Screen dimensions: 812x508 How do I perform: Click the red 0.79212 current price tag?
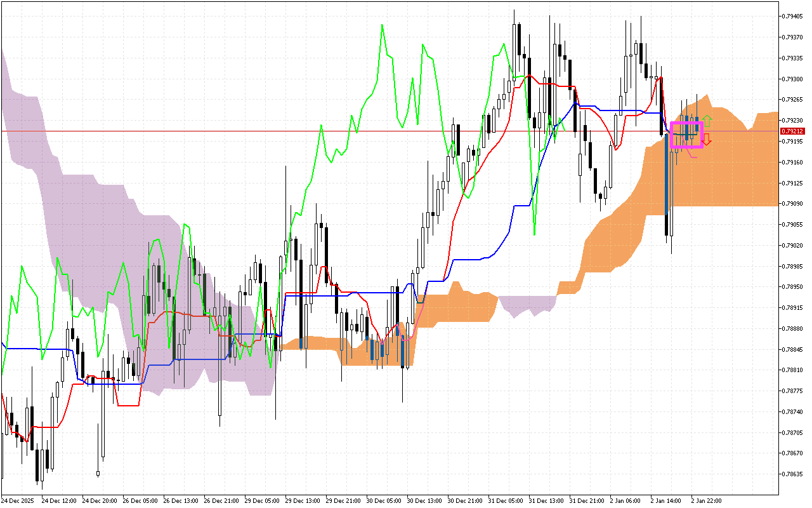tap(792, 131)
